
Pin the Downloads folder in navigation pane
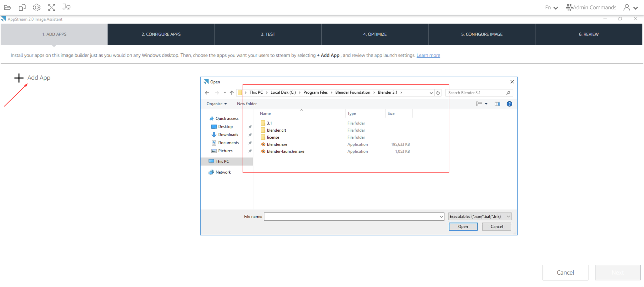pyautogui.click(x=250, y=134)
